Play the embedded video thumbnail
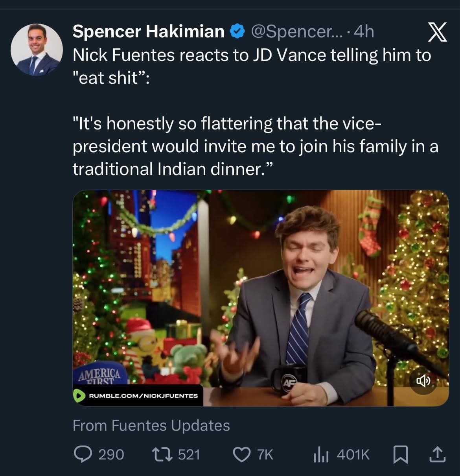The width and height of the screenshot is (460, 476). (260, 298)
